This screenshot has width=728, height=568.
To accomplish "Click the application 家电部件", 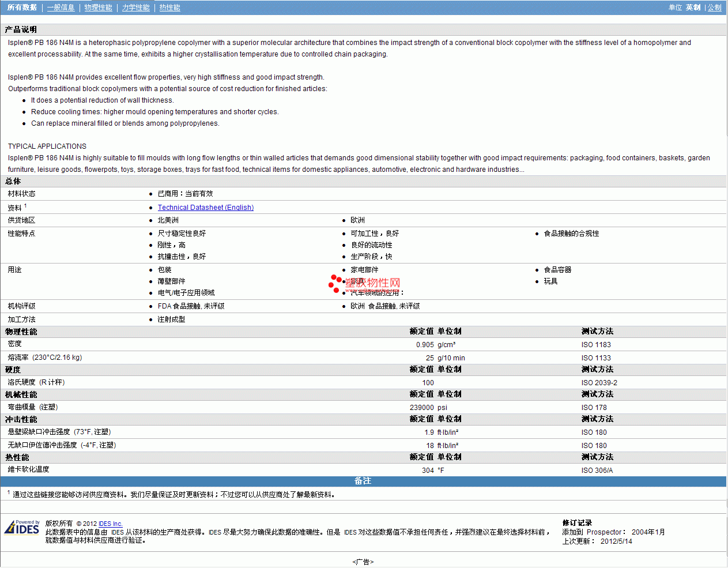I will (364, 270).
